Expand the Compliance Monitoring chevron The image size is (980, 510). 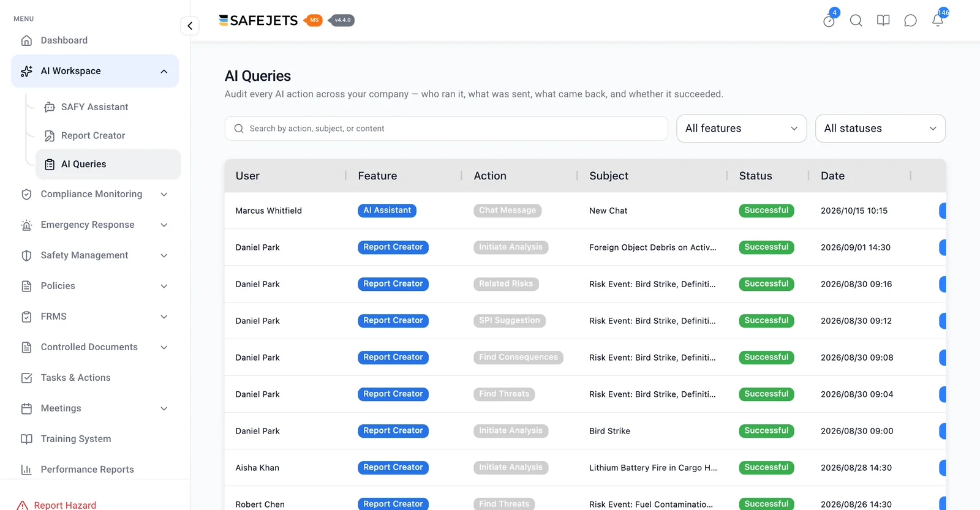[x=164, y=194]
